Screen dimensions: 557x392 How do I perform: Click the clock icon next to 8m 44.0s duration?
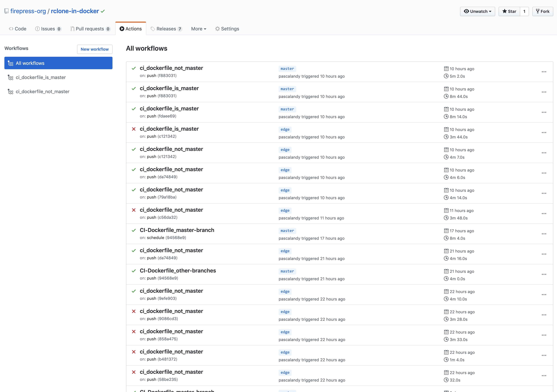click(x=446, y=96)
